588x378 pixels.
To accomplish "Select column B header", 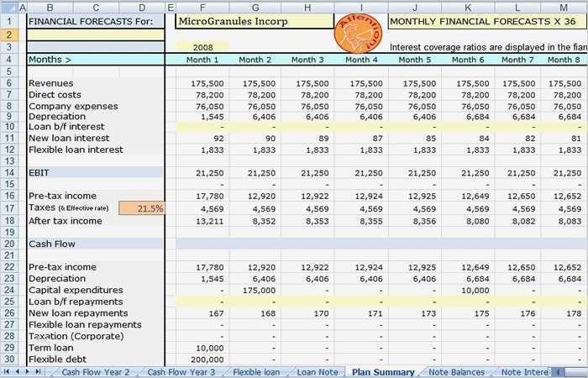I will [x=50, y=8].
